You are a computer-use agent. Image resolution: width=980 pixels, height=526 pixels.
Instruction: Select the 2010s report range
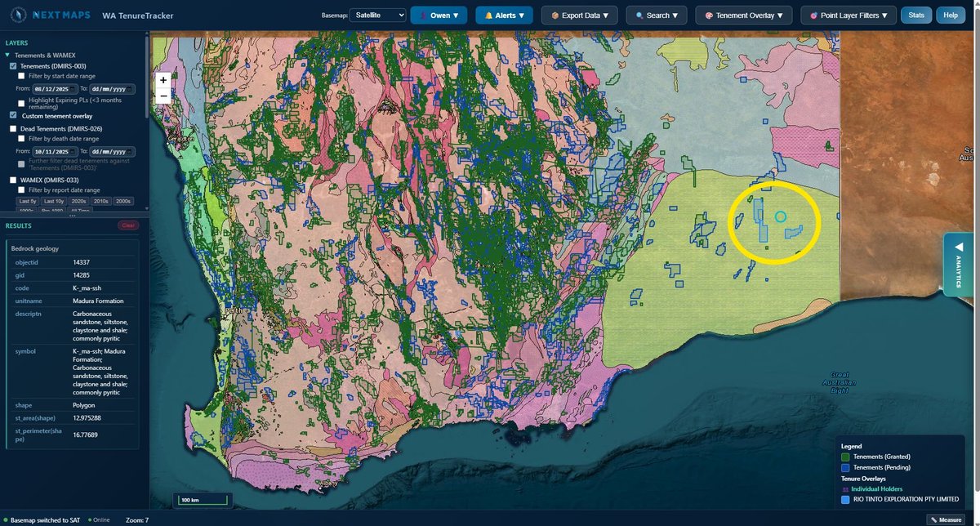pos(101,201)
